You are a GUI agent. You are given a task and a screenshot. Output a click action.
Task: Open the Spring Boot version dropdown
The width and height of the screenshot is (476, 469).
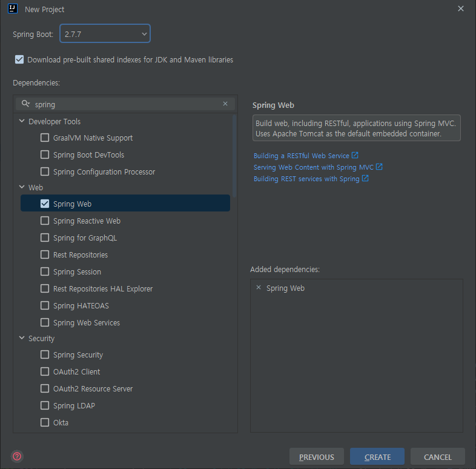click(x=105, y=34)
